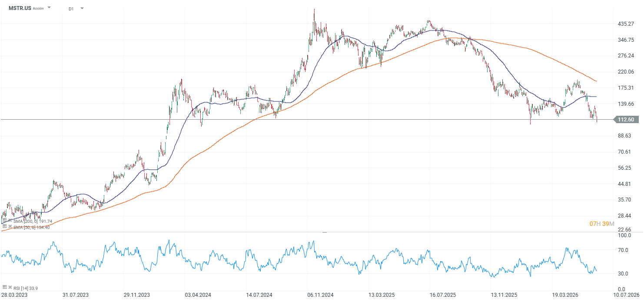Click the 14.07.2024 date label
Image resolution: width=644 pixels, height=302 pixels.
(259, 295)
